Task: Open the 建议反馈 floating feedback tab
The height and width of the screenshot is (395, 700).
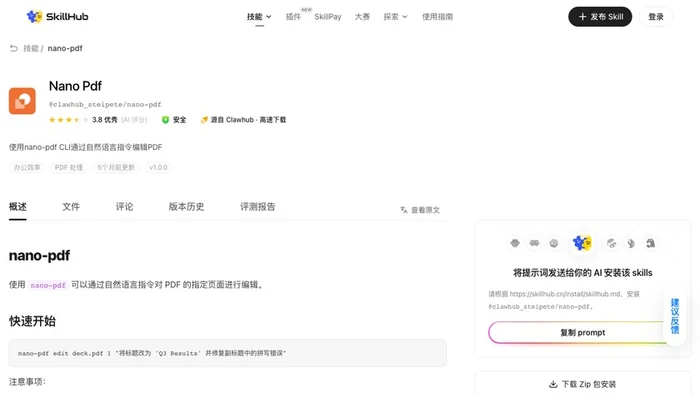Action: [675, 316]
